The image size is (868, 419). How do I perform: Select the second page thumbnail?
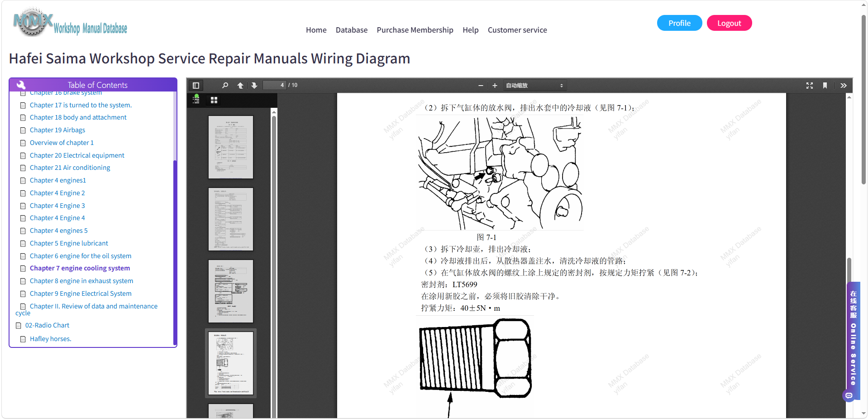pyautogui.click(x=231, y=219)
